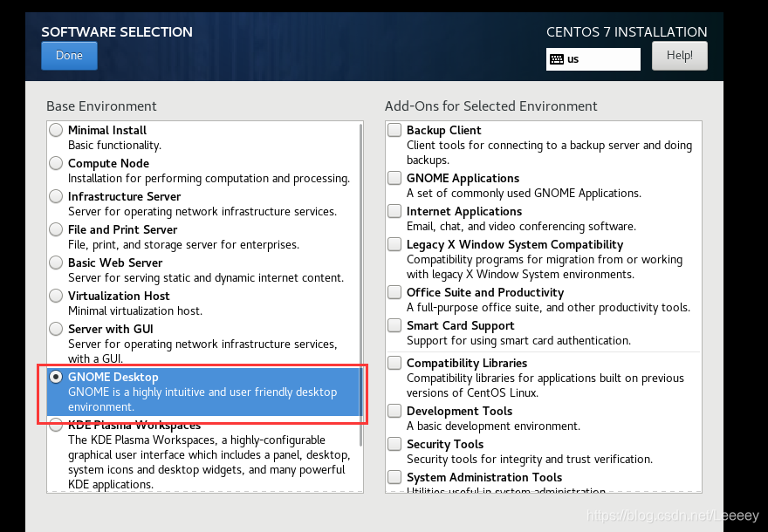Select the Minimal Install radio button

56,130
